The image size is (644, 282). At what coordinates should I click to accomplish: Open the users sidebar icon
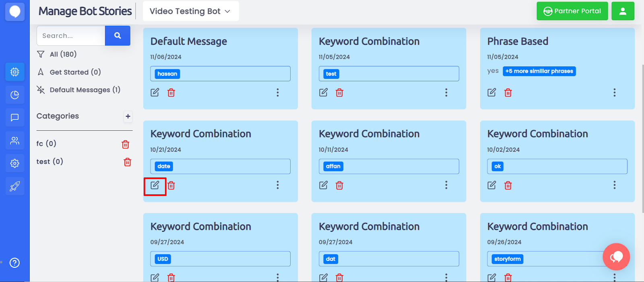coord(15,140)
